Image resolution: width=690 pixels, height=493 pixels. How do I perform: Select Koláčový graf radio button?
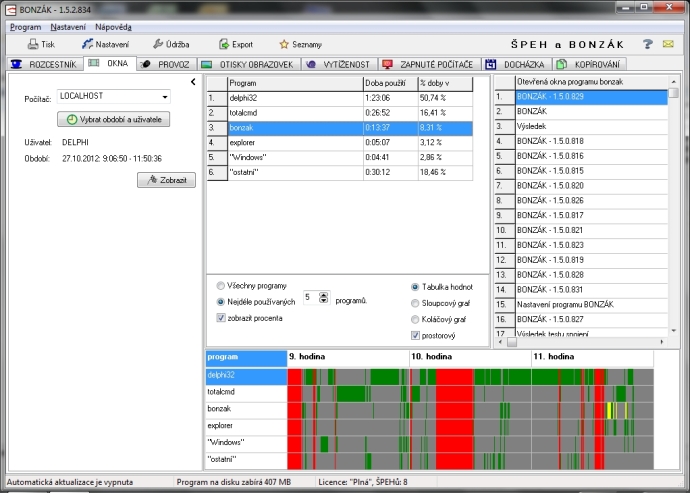click(415, 319)
